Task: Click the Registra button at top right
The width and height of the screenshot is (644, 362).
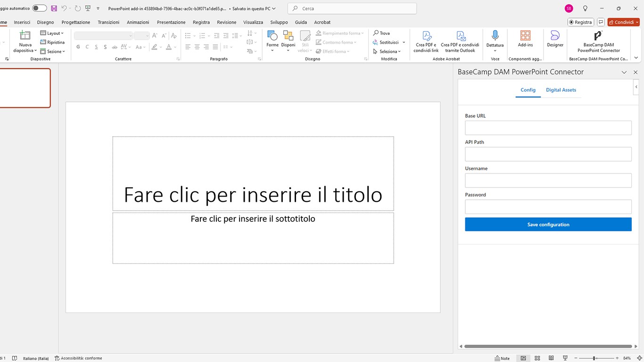Action: point(580,22)
